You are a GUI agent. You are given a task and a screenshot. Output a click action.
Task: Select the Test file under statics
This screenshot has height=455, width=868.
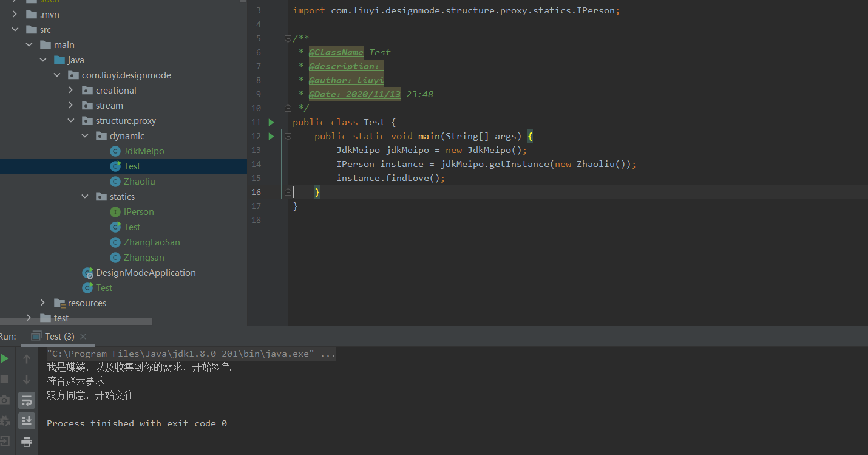[x=132, y=227]
